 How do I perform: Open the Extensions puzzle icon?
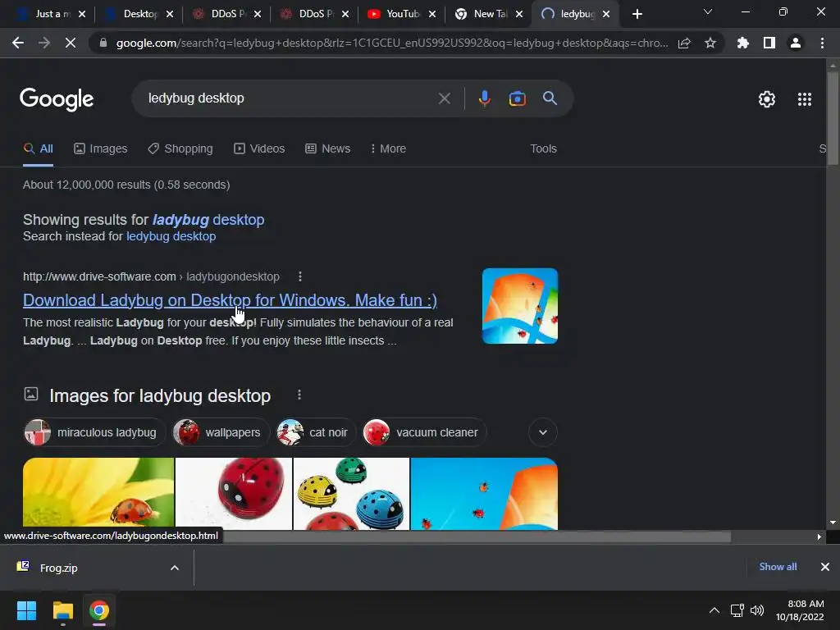pyautogui.click(x=742, y=43)
